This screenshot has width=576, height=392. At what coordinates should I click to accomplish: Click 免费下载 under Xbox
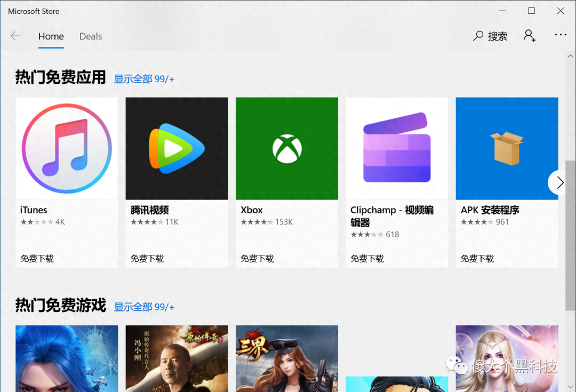point(257,259)
